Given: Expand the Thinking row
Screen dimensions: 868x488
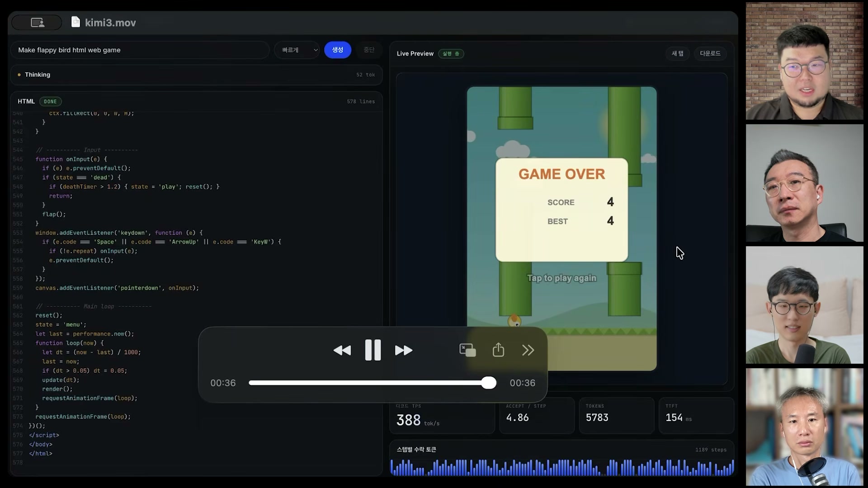Looking at the screenshot, I should click(196, 75).
